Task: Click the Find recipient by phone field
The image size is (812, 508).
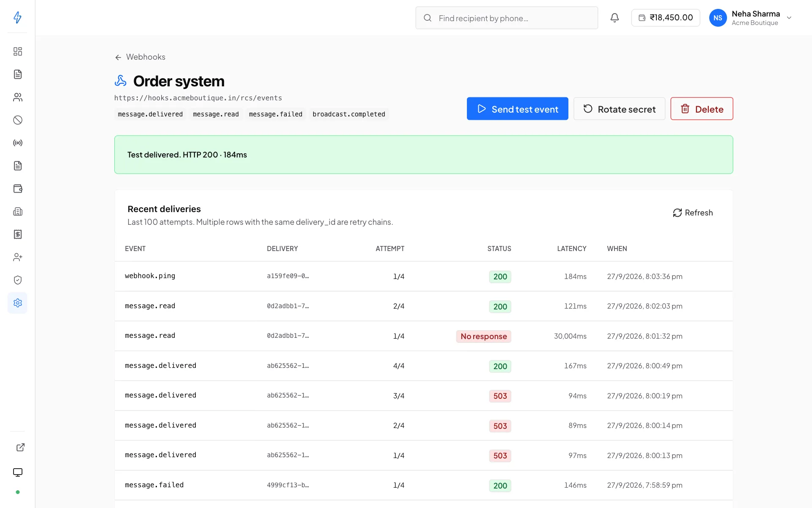Action: tap(507, 18)
